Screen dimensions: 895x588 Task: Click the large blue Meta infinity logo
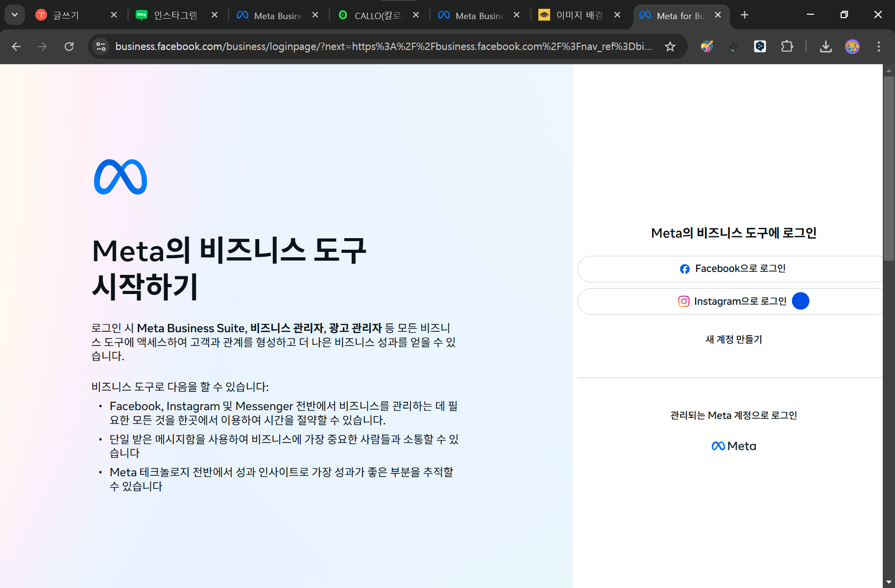point(121,177)
